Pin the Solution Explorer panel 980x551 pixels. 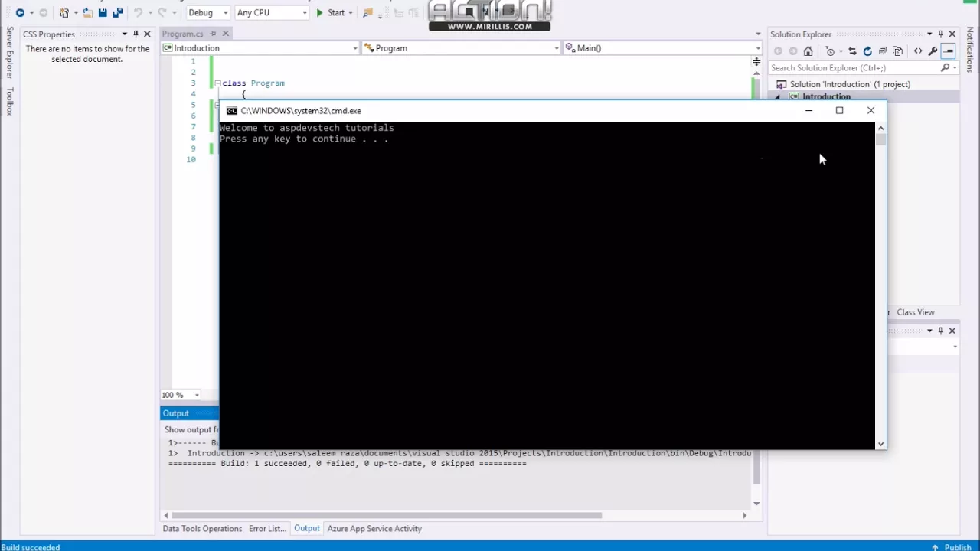(x=941, y=34)
